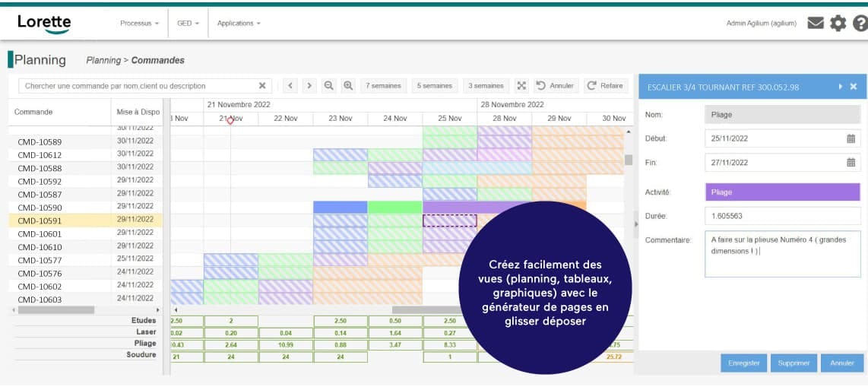This screenshot has width=868, height=387.
Task: Select order row CMD-10587
Action: (x=86, y=195)
